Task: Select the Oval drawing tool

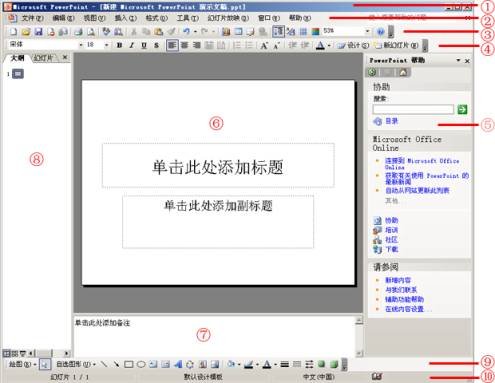Action: click(141, 364)
